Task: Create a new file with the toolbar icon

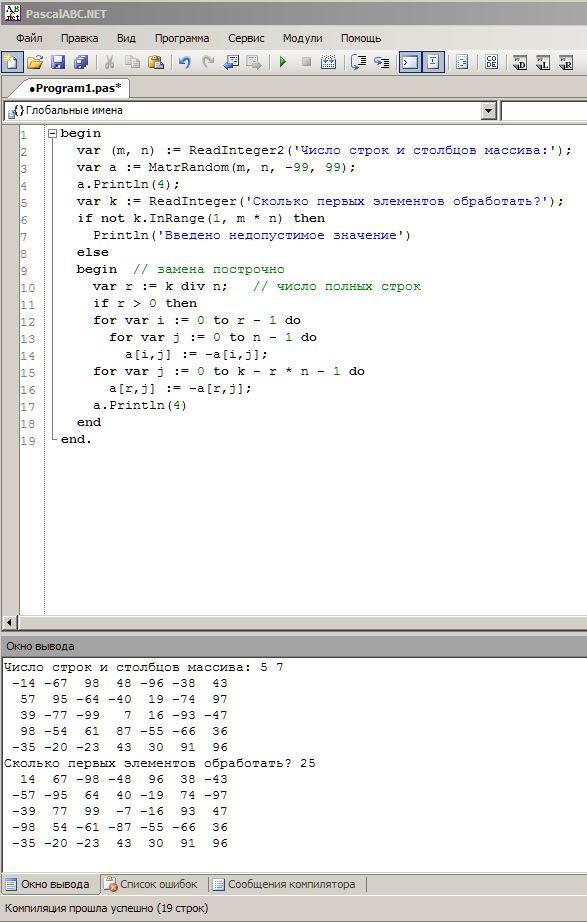Action: [12, 62]
